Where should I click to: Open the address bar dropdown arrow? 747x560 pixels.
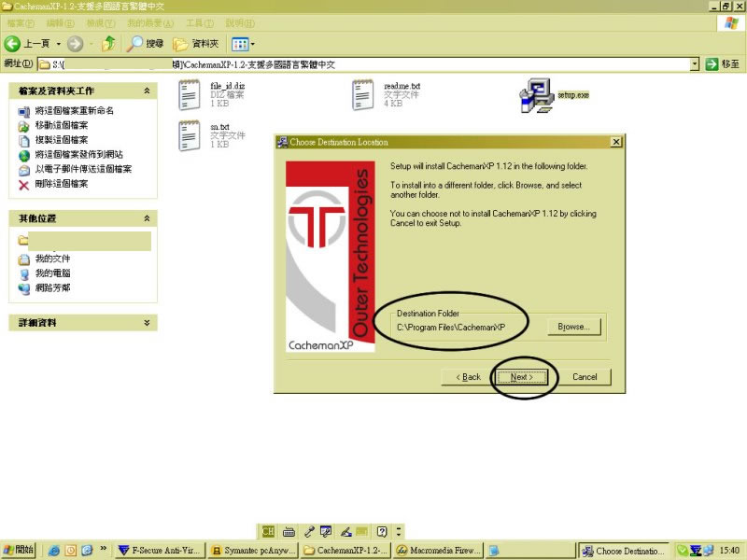tap(695, 64)
